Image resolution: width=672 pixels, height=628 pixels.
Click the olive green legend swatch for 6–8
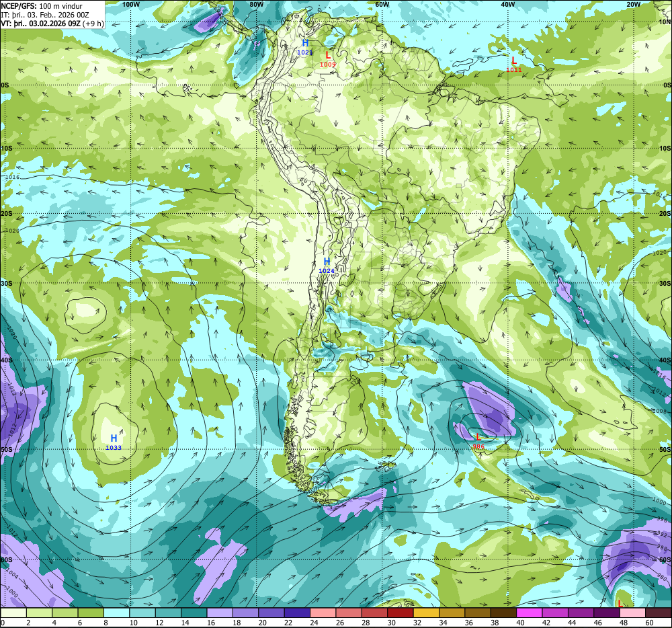91,613
